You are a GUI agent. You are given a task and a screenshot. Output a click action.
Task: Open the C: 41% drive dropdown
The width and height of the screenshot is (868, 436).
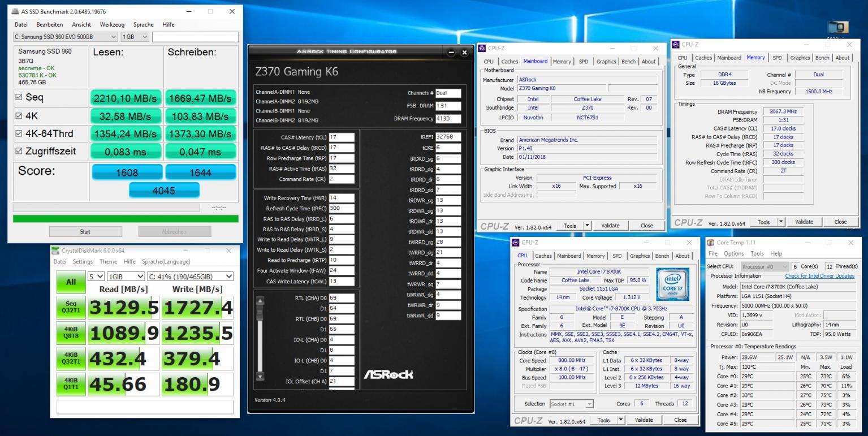(x=190, y=277)
